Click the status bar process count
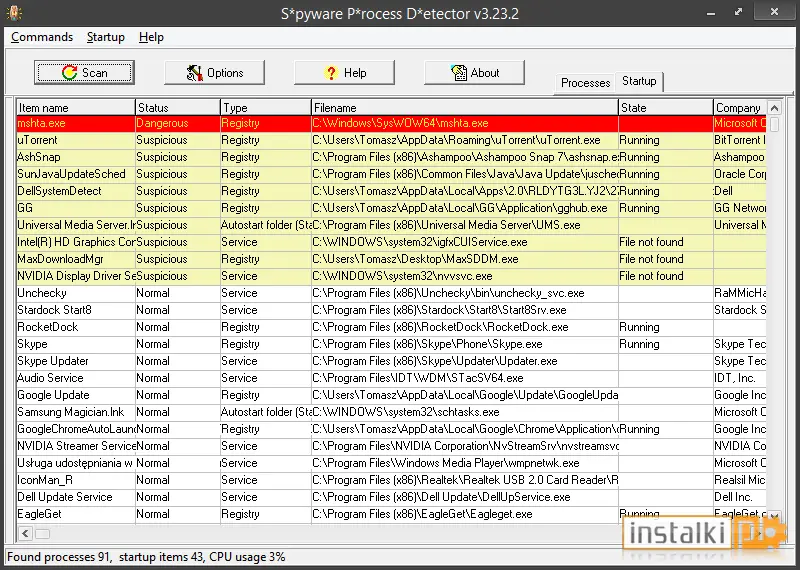Viewport: 800px width, 570px height. point(59,557)
